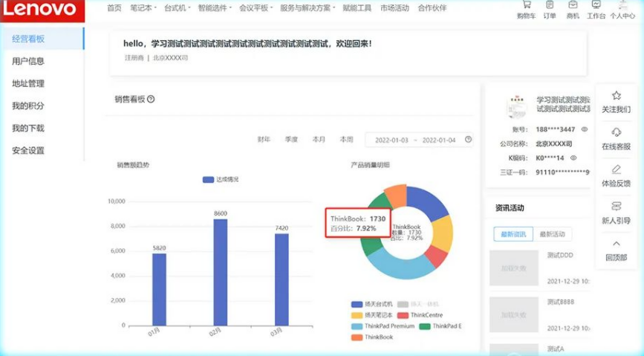Toggle the greyed-out legend series
The image size is (644, 356).
pyautogui.click(x=417, y=304)
